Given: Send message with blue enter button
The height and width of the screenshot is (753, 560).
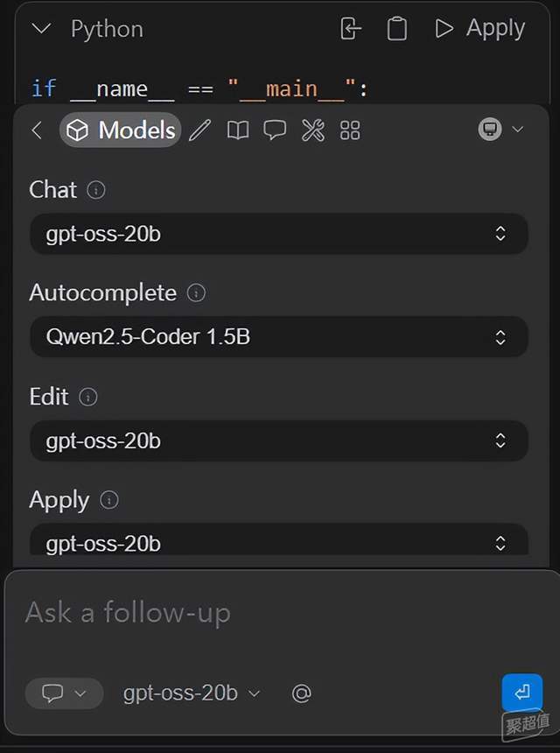Looking at the screenshot, I should tap(522, 692).
